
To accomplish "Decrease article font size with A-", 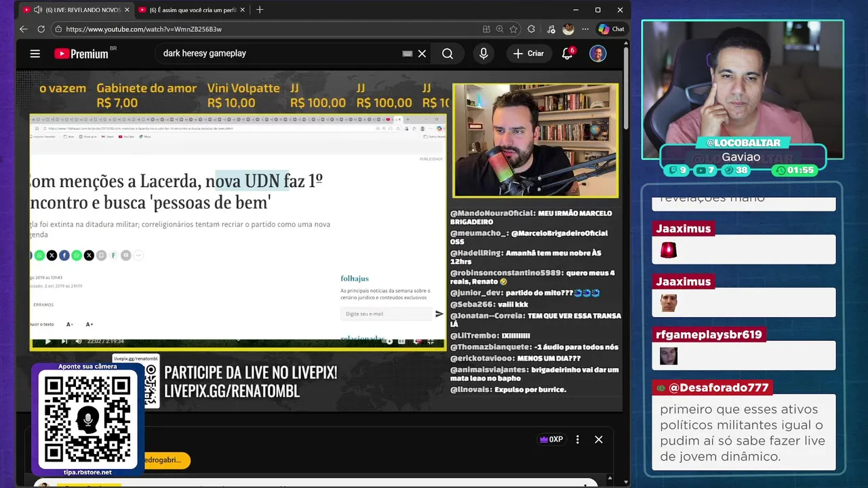I will (x=69, y=325).
